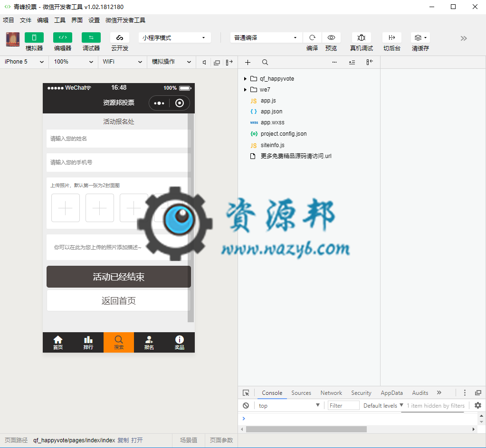Image resolution: width=486 pixels, height=448 pixels.
Task: Open the 微信开发者工具 menu
Action: tap(125, 20)
